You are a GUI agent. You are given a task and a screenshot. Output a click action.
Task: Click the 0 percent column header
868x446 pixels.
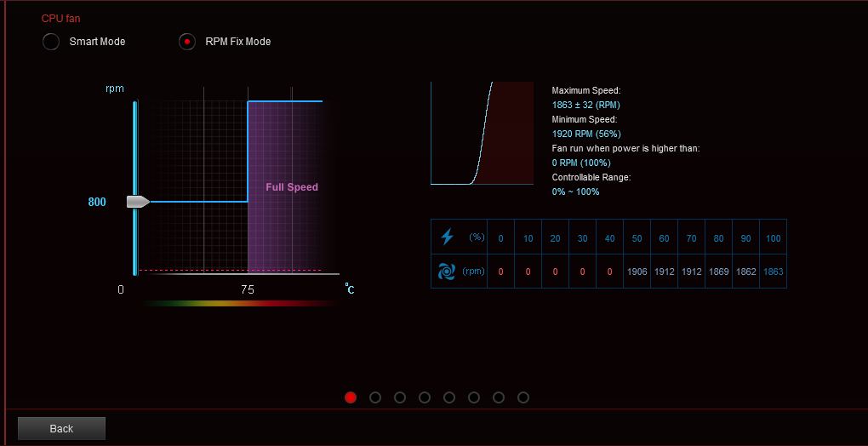click(x=501, y=238)
